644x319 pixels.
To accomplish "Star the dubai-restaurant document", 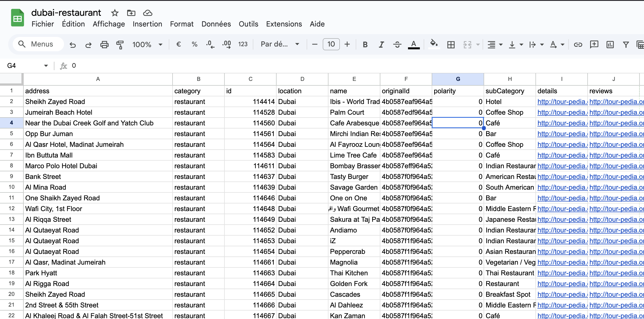I will (x=115, y=13).
